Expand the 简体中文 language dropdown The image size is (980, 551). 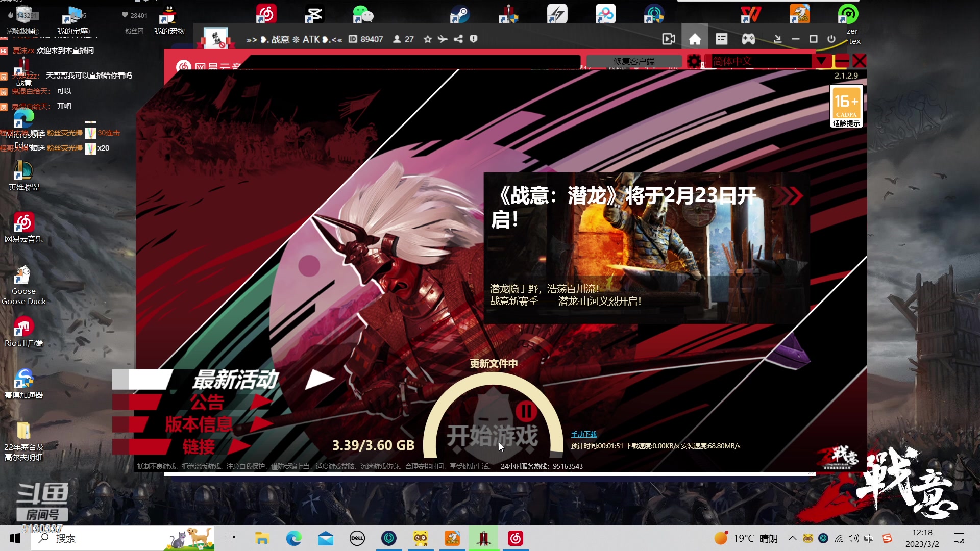(821, 61)
